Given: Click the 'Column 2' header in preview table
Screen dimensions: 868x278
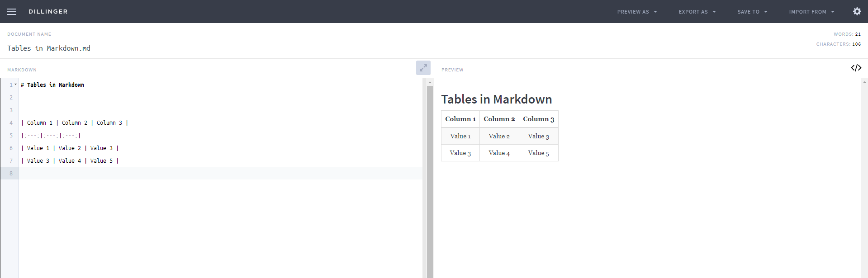Looking at the screenshot, I should (499, 119).
